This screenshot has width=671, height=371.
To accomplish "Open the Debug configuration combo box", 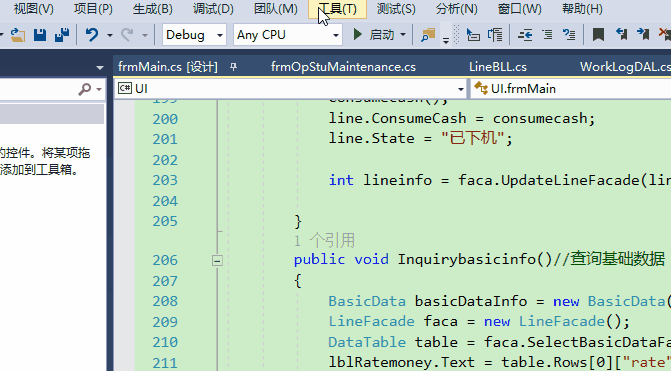I will pos(194,35).
